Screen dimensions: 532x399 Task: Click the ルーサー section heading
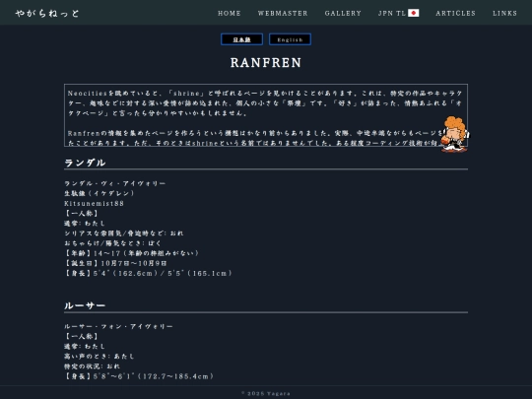coord(85,305)
